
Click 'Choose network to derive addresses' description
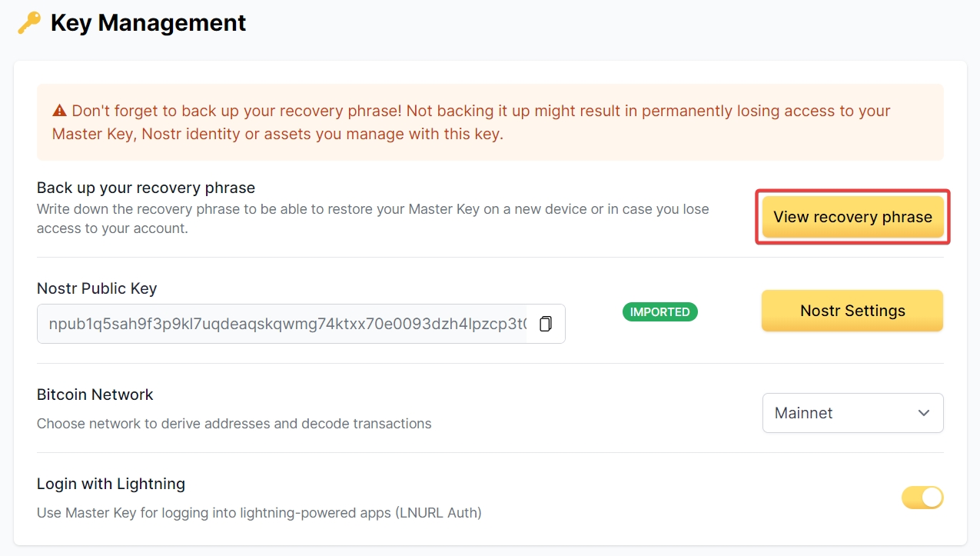pyautogui.click(x=234, y=423)
